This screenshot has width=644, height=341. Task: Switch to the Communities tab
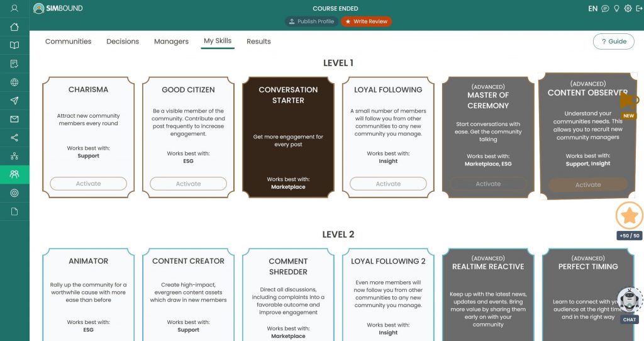(x=68, y=42)
